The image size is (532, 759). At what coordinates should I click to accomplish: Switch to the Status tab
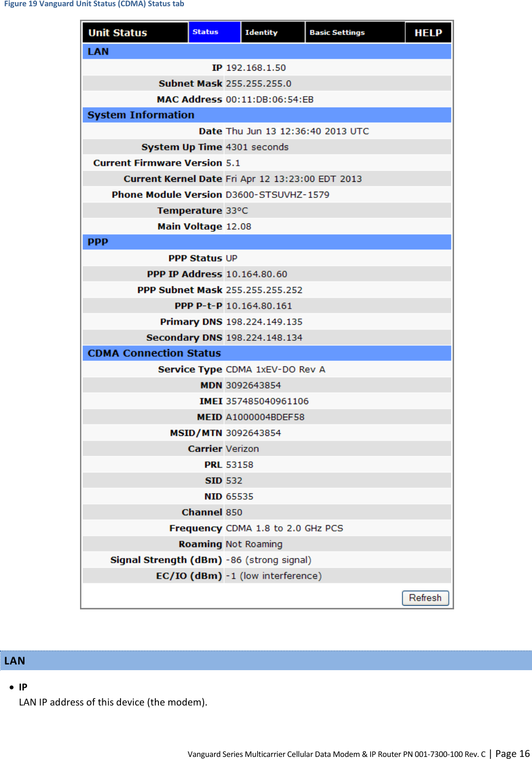pyautogui.click(x=215, y=32)
